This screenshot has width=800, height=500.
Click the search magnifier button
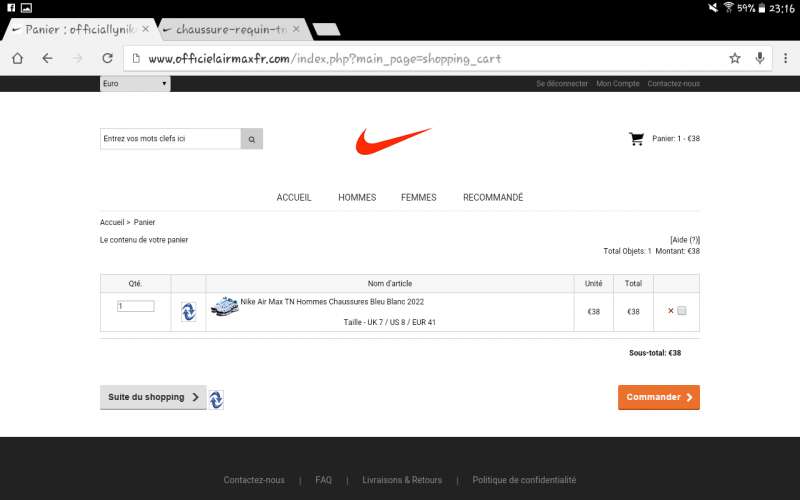tap(252, 139)
